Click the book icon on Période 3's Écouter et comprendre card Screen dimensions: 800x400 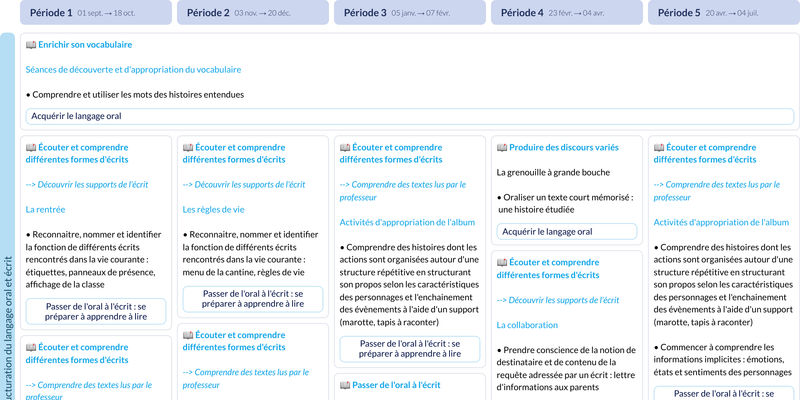tap(345, 147)
